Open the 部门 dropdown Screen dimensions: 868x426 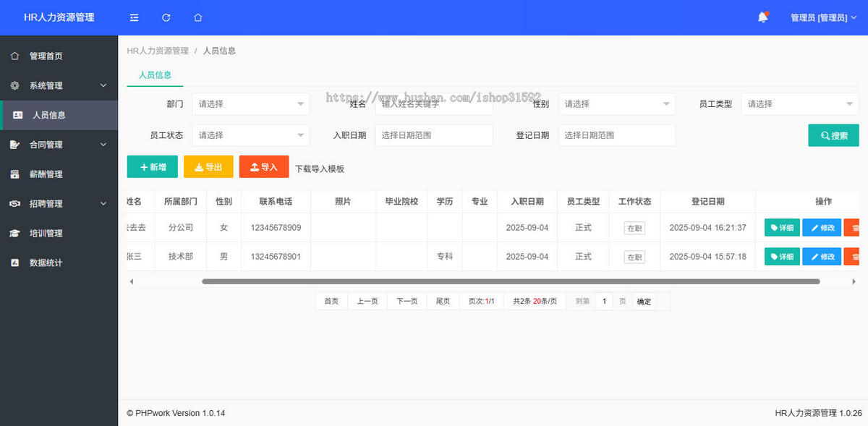[x=250, y=104]
